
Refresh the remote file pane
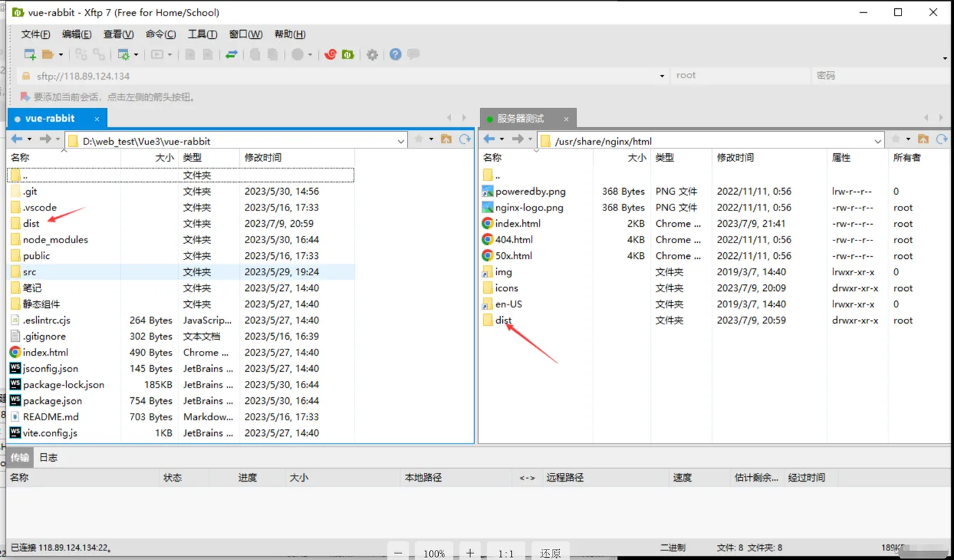(x=942, y=139)
